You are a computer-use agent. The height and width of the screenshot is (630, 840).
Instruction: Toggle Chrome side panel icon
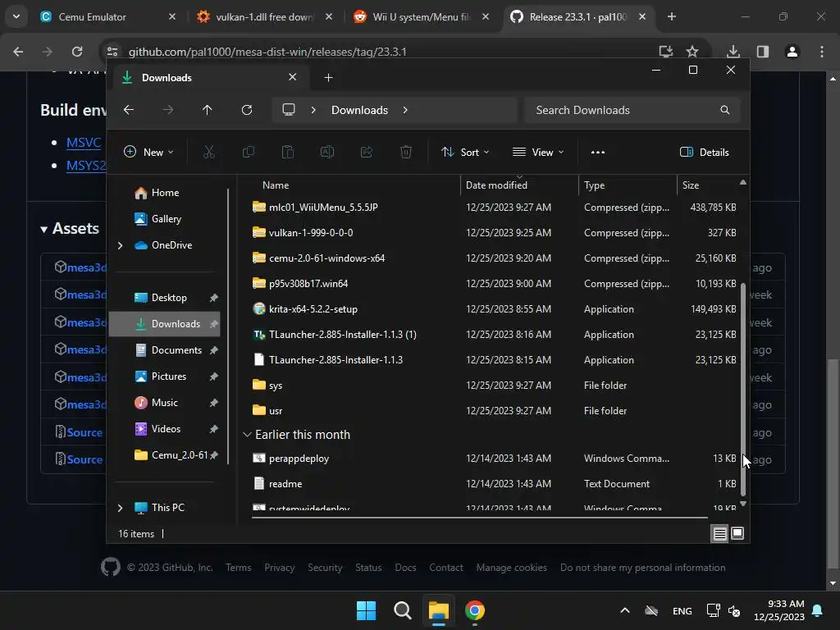pyautogui.click(x=763, y=52)
